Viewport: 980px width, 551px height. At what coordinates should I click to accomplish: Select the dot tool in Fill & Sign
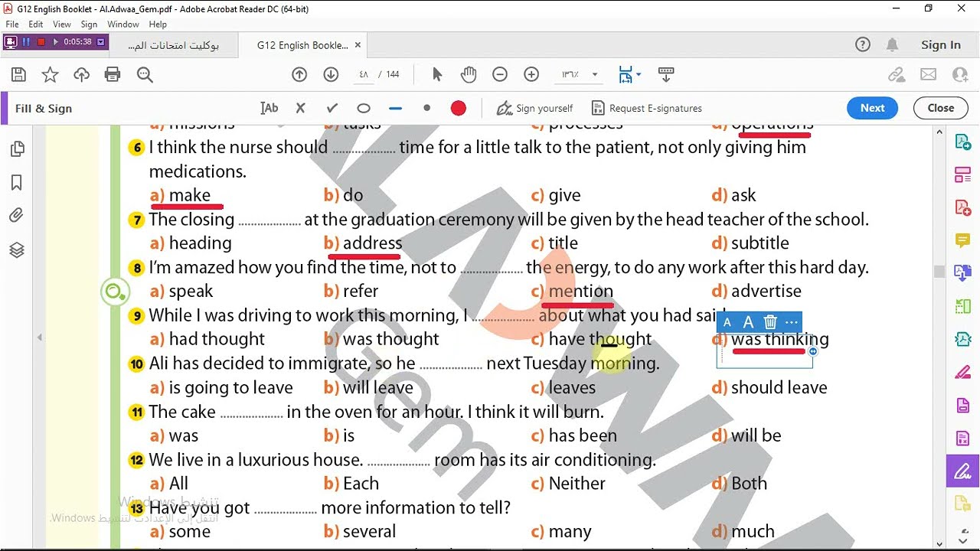426,108
